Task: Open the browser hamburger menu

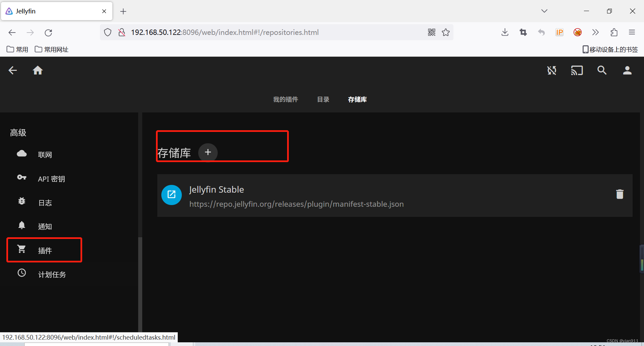Action: click(x=632, y=32)
